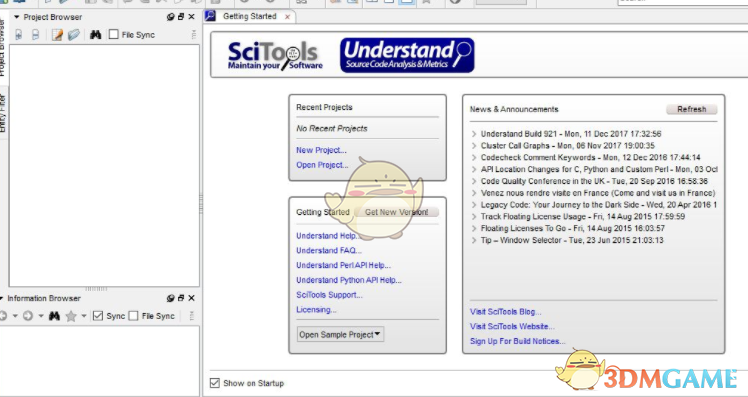Expand the Understand Build 921 news chevron
Screen dimensions: 748x397
coord(474,134)
